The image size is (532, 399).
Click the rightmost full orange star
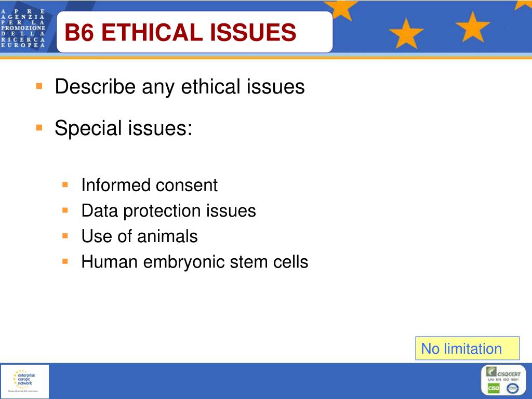click(x=472, y=27)
